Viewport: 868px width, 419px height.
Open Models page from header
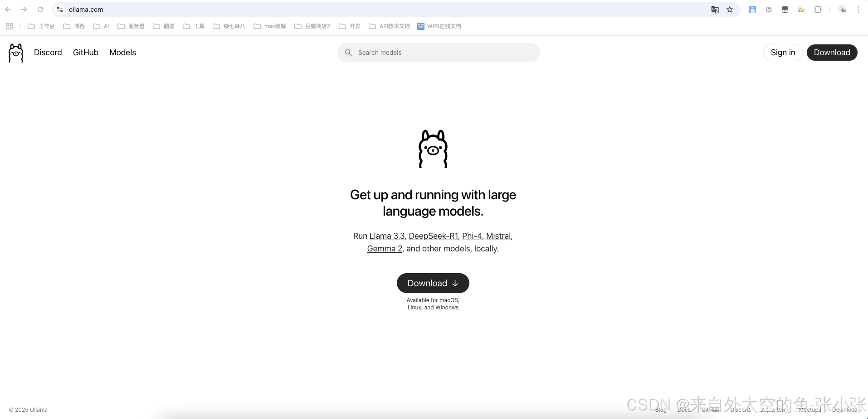tap(123, 53)
